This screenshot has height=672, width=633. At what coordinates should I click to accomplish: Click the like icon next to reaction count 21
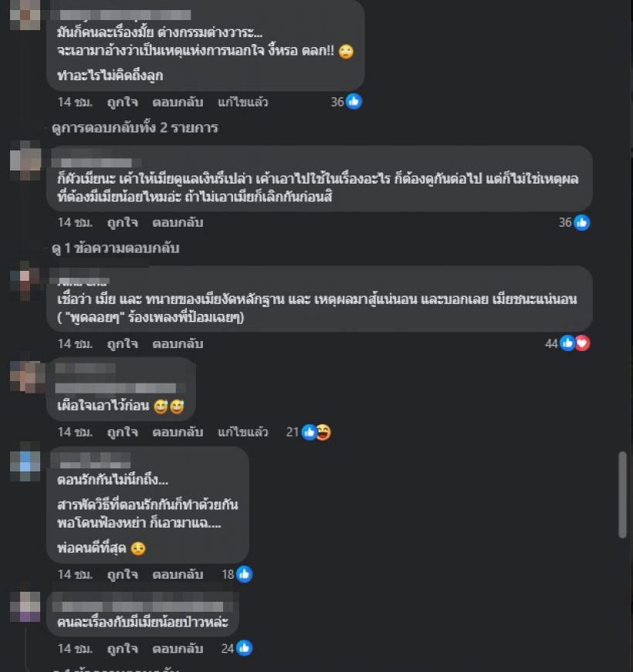click(310, 432)
